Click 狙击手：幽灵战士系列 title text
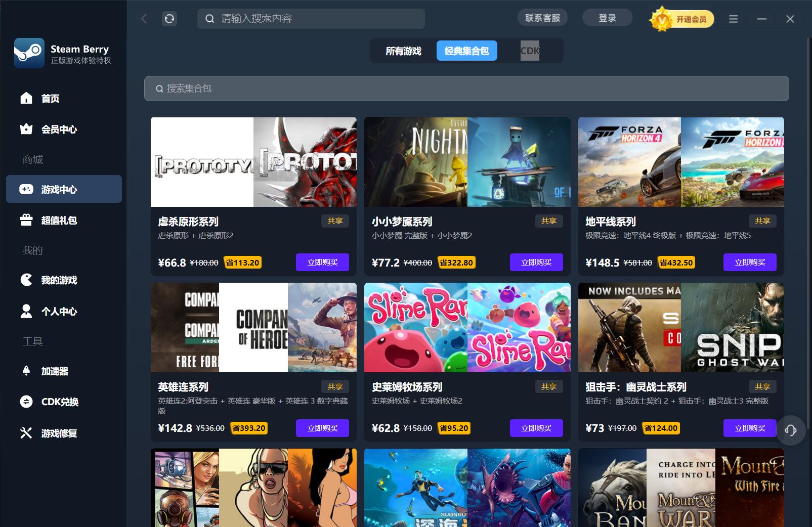812x527 pixels. [x=636, y=387]
